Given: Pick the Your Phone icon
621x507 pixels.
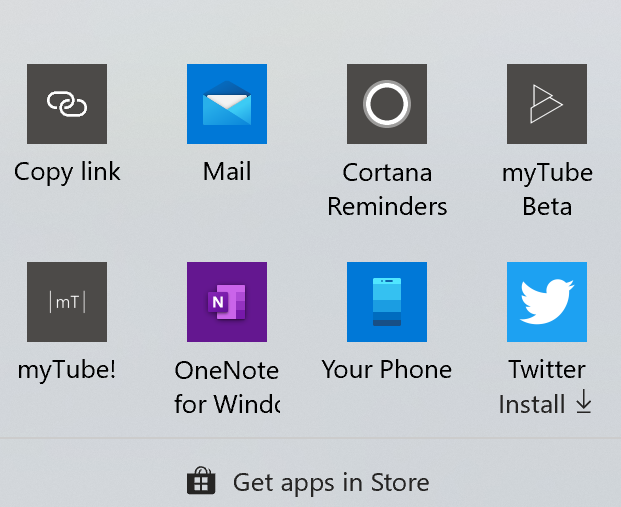Looking at the screenshot, I should 387,302.
